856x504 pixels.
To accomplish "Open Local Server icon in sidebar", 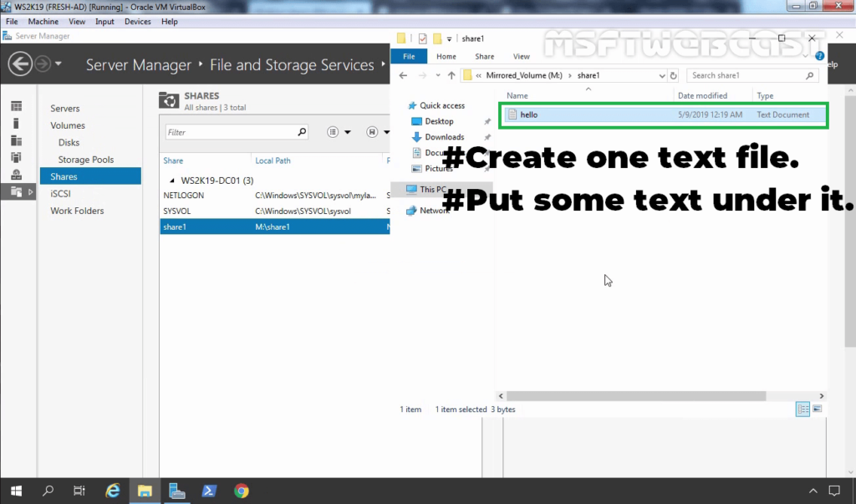I will click(17, 124).
